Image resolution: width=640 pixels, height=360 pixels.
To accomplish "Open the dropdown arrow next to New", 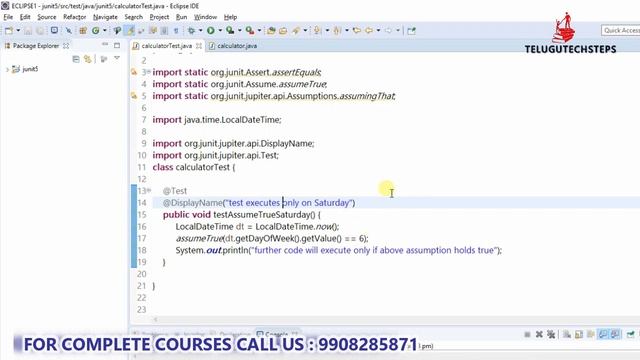I will tap(18, 30).
